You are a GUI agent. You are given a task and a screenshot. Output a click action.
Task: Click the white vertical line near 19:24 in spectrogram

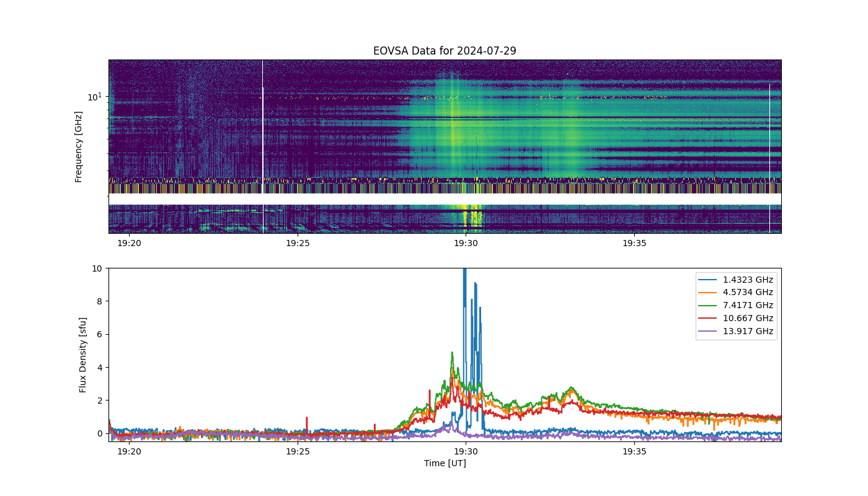[x=262, y=146]
